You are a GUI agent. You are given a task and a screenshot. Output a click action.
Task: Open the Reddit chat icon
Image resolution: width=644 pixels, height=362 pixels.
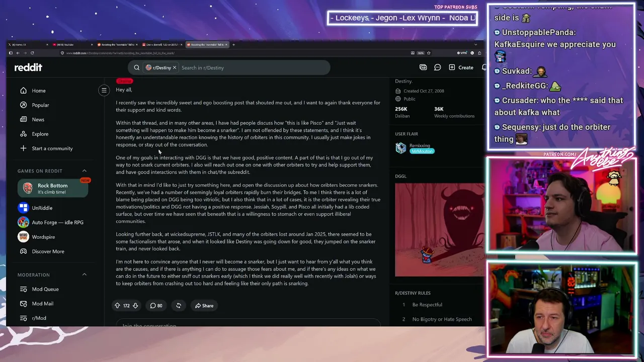tap(438, 67)
